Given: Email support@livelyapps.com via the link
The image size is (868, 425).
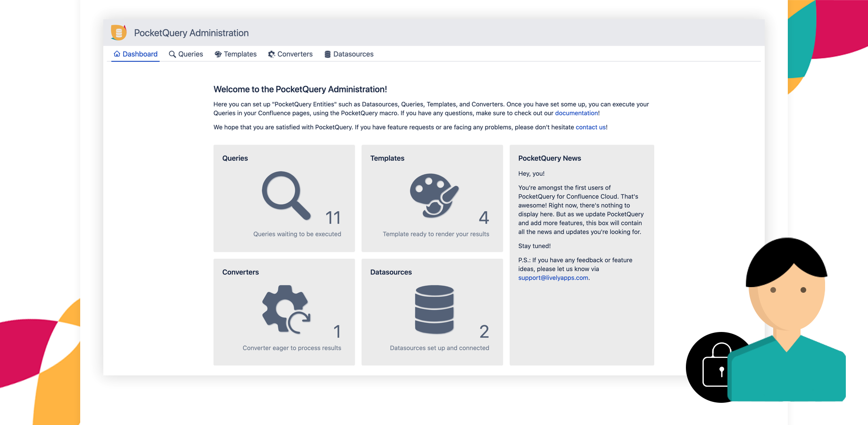Looking at the screenshot, I should [553, 278].
